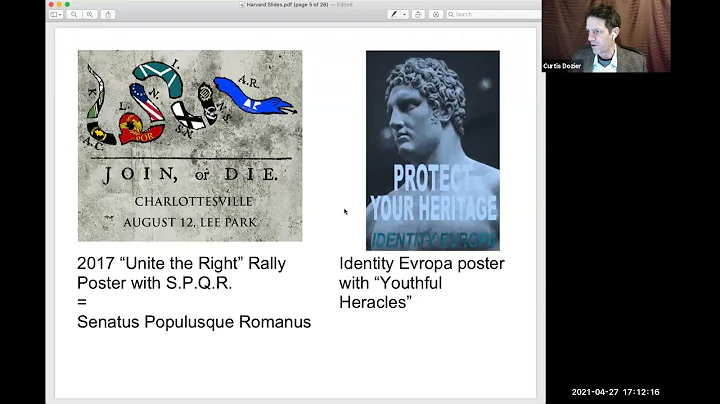Click the Join or Die rally poster image

190,146
